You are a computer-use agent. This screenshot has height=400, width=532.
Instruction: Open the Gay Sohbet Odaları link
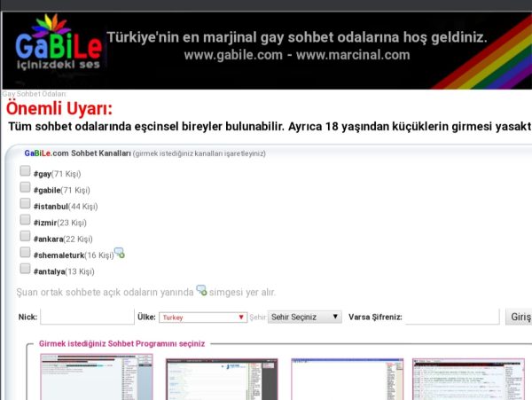(x=34, y=94)
